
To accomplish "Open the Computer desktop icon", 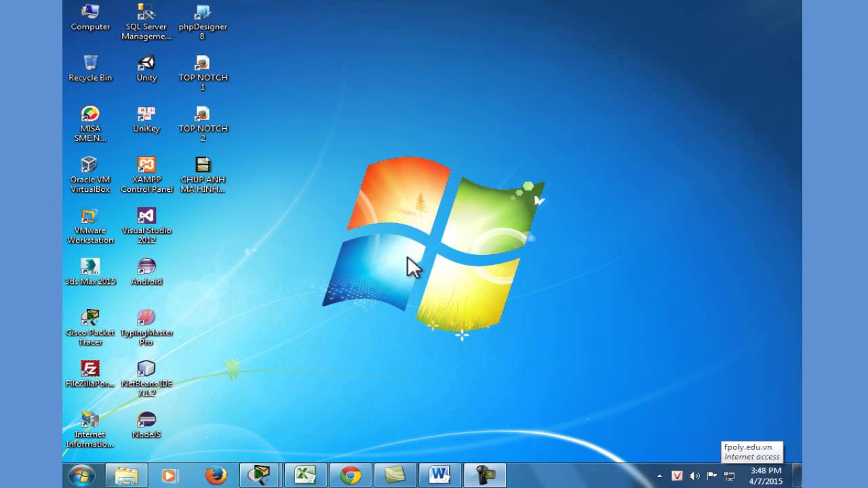I will click(90, 18).
